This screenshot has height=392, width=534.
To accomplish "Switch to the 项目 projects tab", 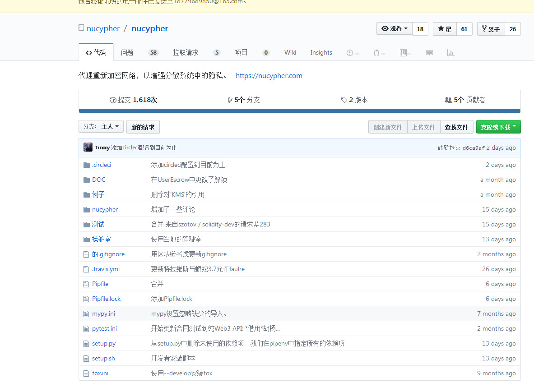I will coord(241,52).
